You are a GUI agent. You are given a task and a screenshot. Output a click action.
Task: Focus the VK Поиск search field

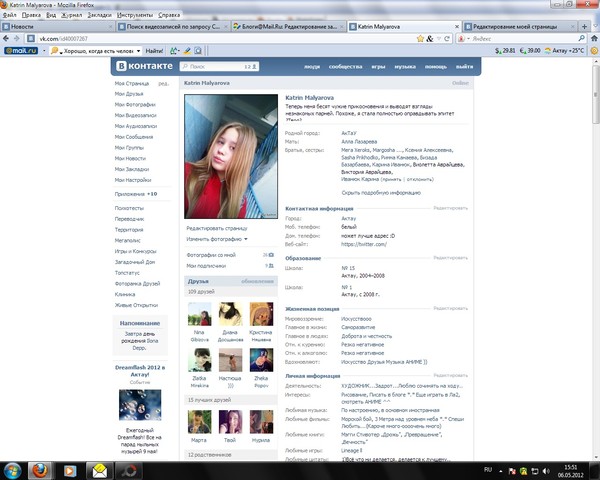point(219,66)
